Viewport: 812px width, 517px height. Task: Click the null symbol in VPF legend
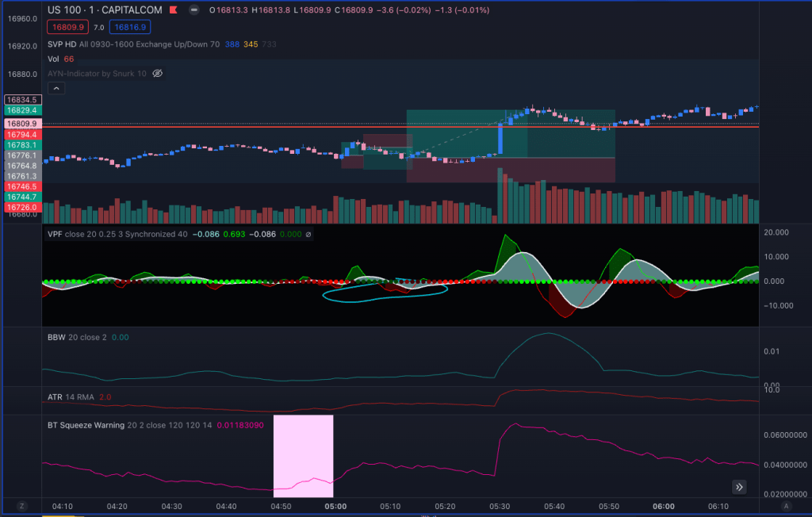[308, 235]
